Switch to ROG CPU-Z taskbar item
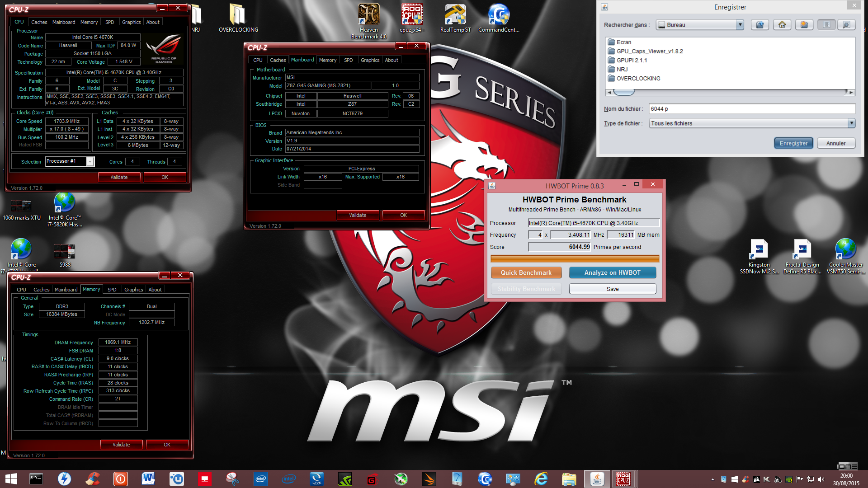This screenshot has height=488, width=868. coord(624,479)
